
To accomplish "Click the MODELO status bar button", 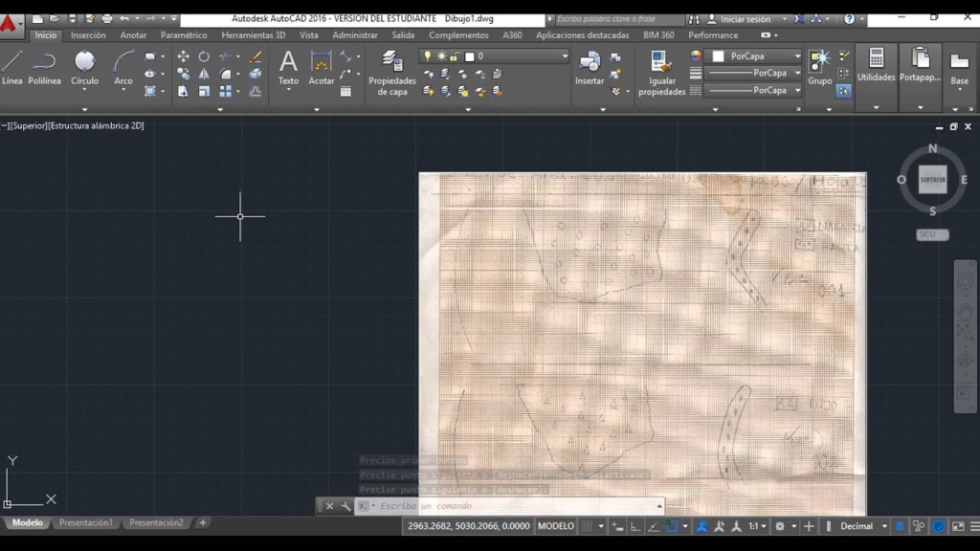I will [x=556, y=526].
